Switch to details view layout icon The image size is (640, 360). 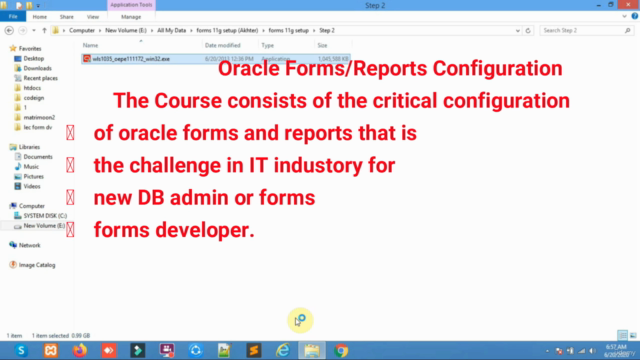(622, 336)
